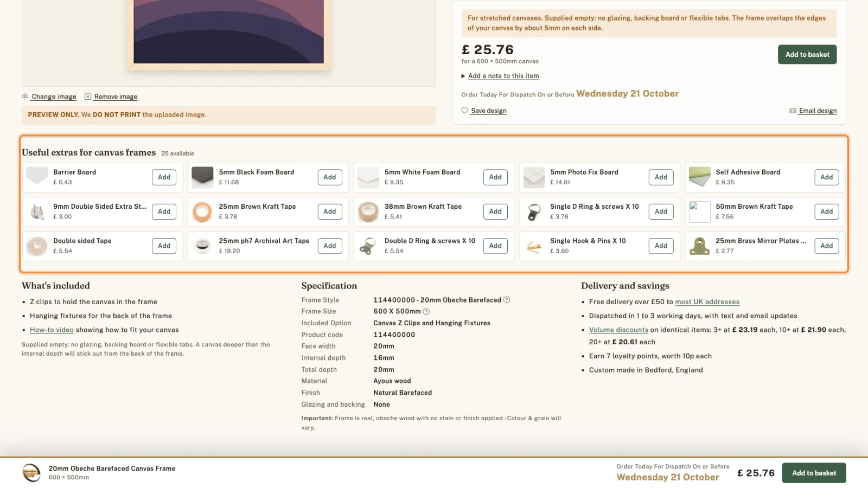Screen dimensions: 868x488
Task: Click the 5mm White Foam Board image
Action: click(x=368, y=177)
